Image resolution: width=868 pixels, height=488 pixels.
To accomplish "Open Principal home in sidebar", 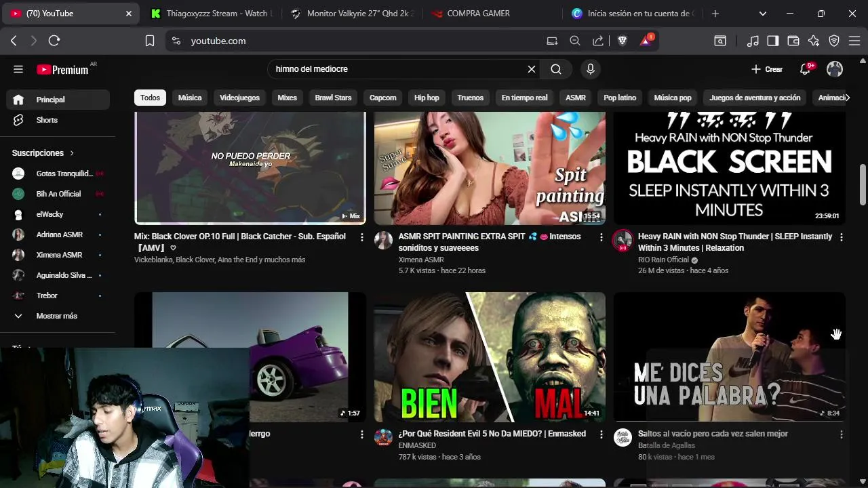I will [58, 100].
